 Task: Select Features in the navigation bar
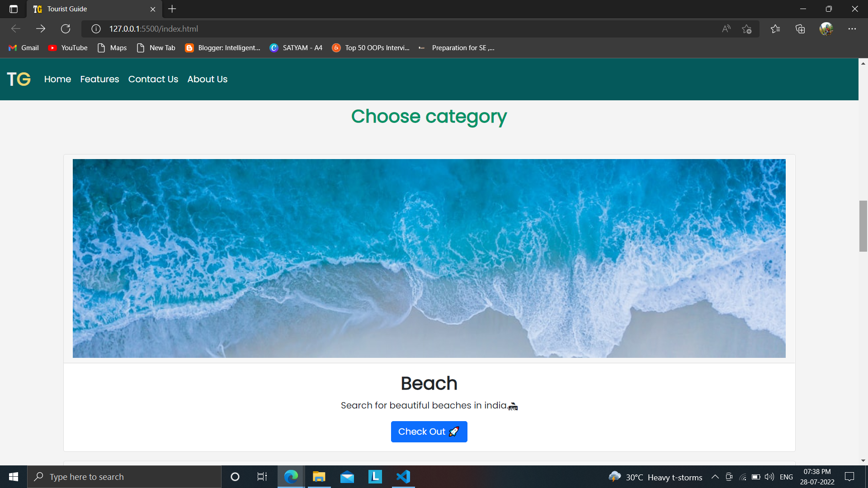pyautogui.click(x=99, y=79)
